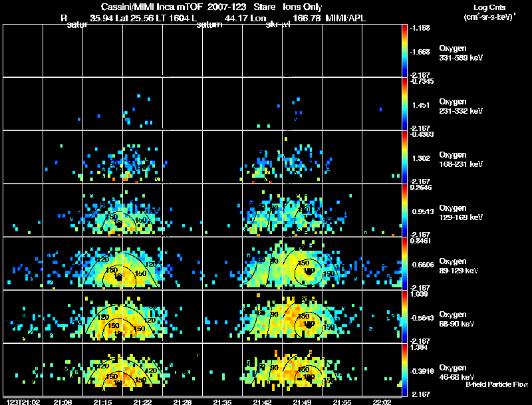
Task: Select the 'Oxygen 89-129 keV' row label
Action: tap(459, 266)
